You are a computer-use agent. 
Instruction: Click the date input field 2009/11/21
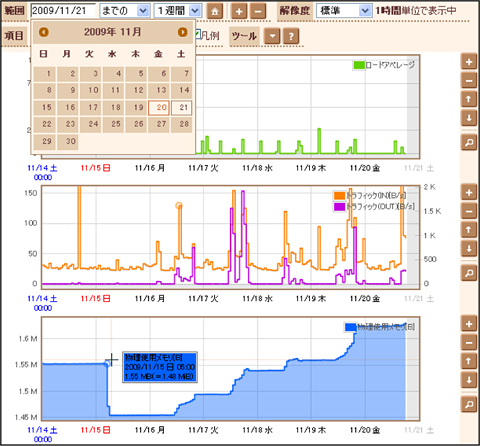point(63,11)
